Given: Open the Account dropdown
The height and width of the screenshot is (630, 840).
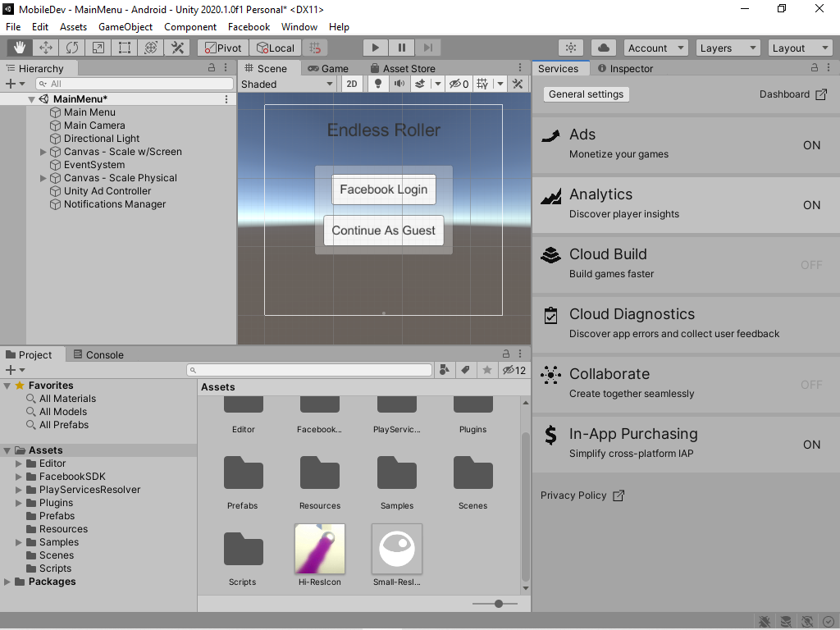Looking at the screenshot, I should (x=656, y=48).
